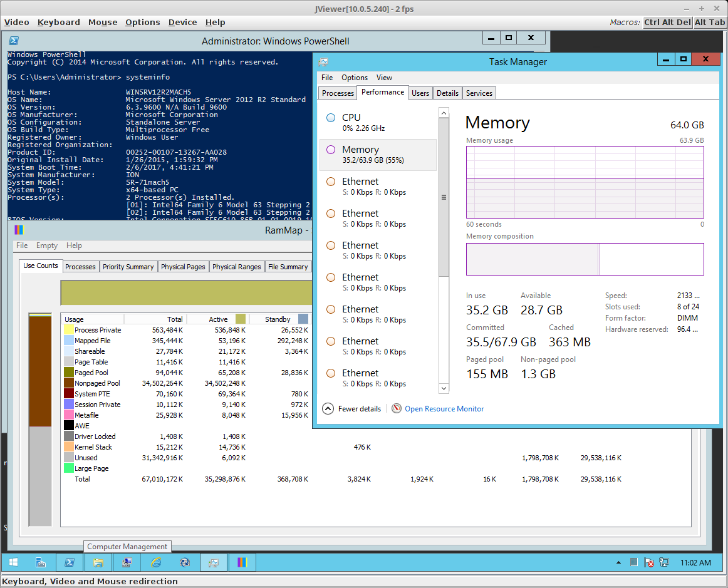Click the Kernel Stack color swatch
Screen dimensions: 728x588
coord(69,447)
